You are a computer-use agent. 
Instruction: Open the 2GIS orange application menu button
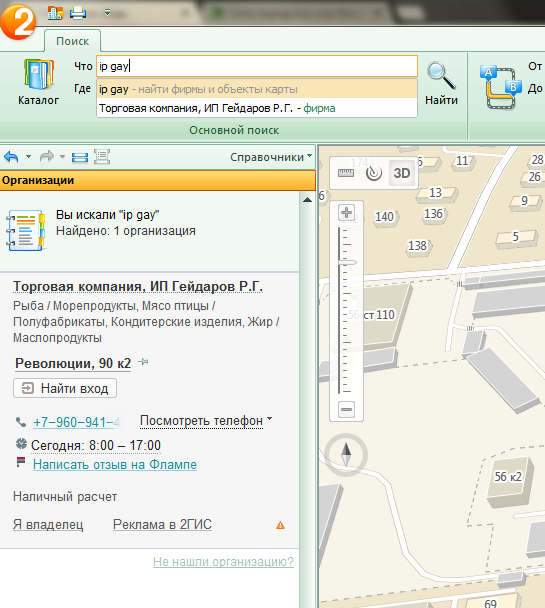pyautogui.click(x=18, y=22)
